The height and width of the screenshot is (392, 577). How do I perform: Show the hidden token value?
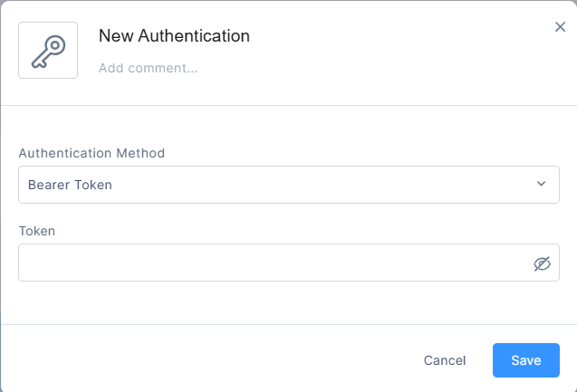coord(542,263)
